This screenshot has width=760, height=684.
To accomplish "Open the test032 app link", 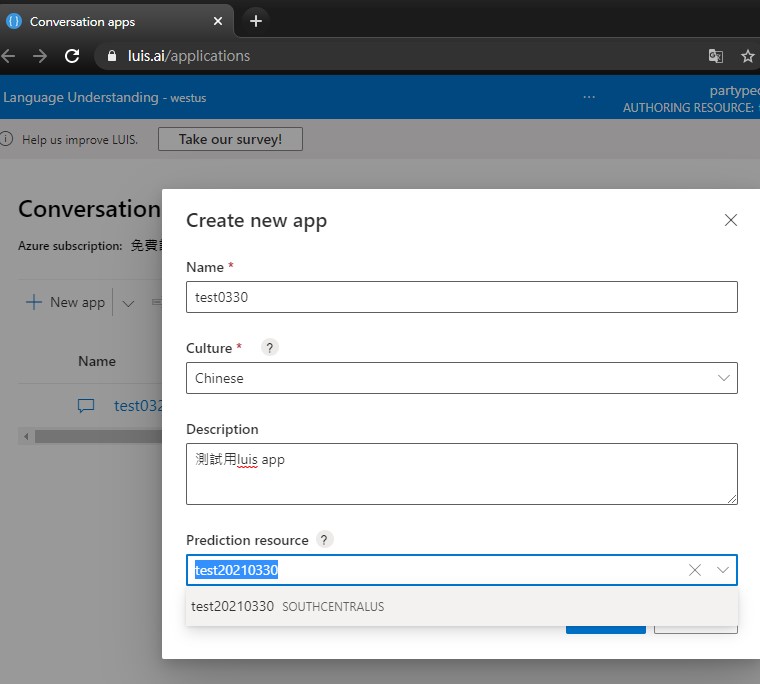I will tap(138, 405).
